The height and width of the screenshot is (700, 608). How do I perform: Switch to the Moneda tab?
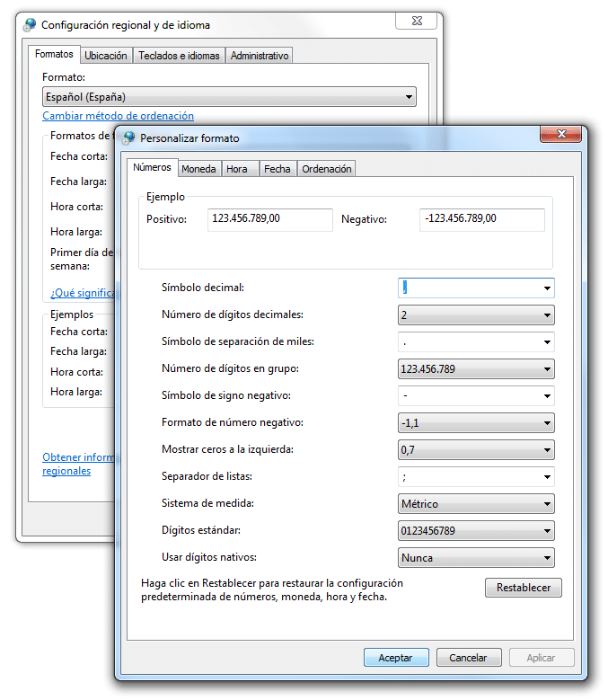pyautogui.click(x=198, y=169)
